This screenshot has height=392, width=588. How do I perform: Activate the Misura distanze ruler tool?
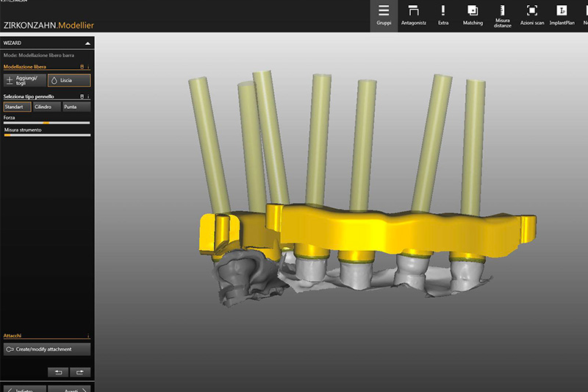503,15
